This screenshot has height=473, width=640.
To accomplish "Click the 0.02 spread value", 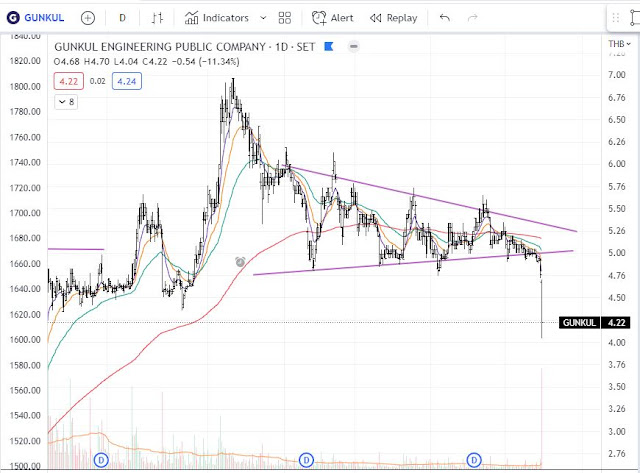I will coord(98,81).
